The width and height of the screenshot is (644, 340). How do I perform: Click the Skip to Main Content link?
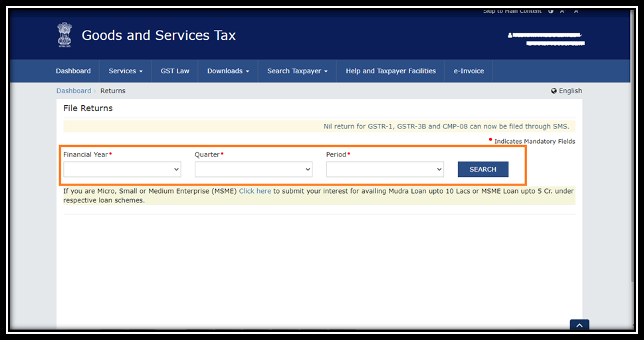click(512, 11)
